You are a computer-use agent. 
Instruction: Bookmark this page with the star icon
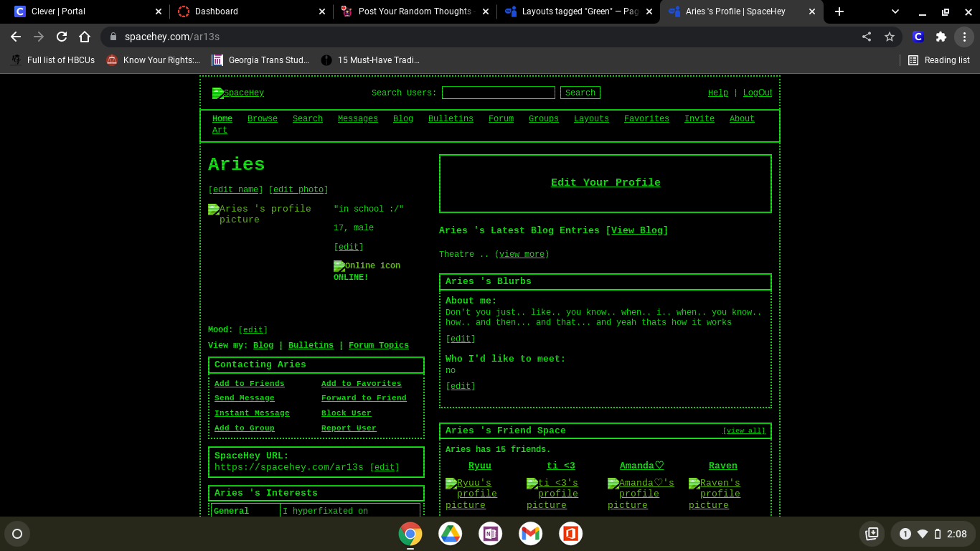pos(890,37)
